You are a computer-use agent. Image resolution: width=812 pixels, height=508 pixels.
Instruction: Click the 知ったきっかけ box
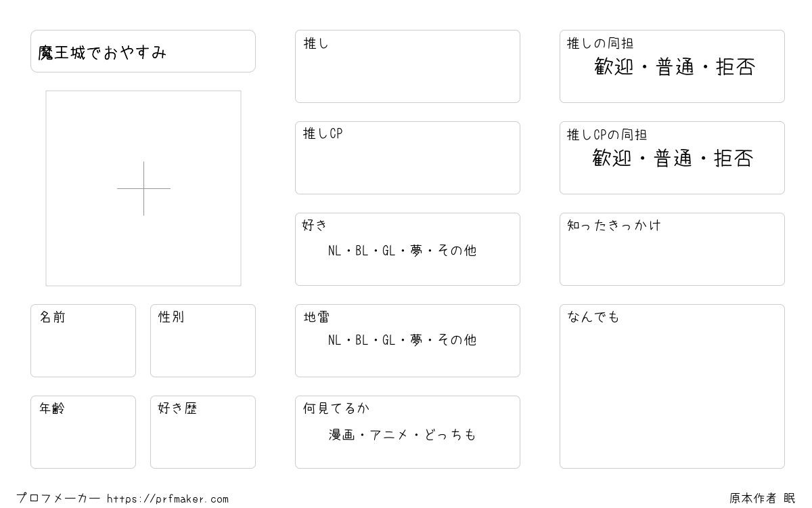tap(672, 249)
